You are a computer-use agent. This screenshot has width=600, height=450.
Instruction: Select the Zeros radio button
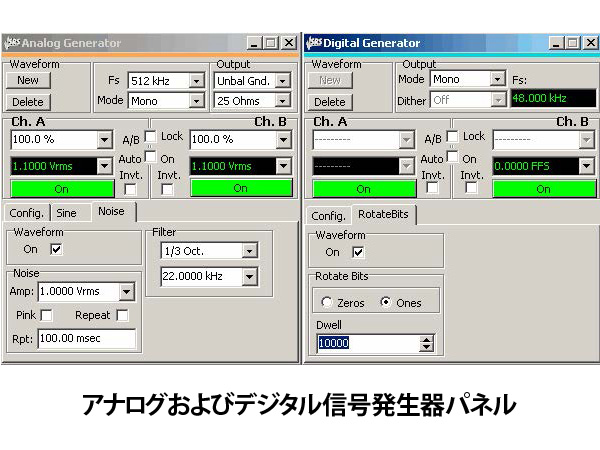pyautogui.click(x=326, y=303)
